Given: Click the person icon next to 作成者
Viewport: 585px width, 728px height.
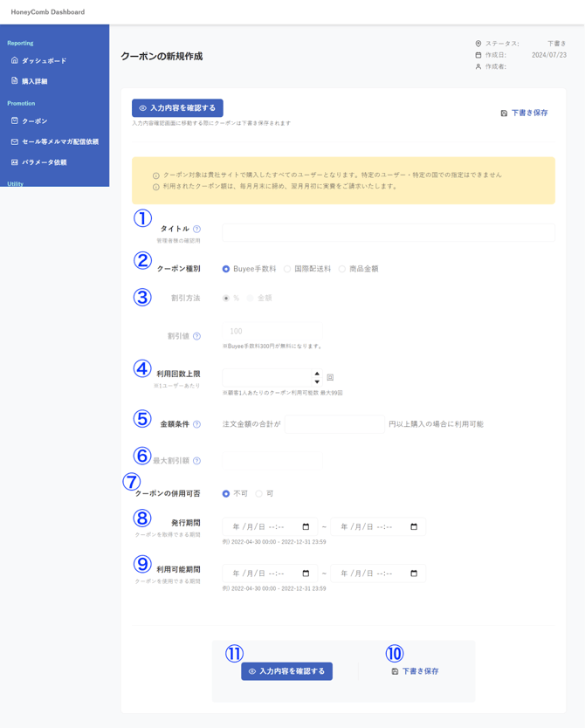Looking at the screenshot, I should click(x=478, y=66).
